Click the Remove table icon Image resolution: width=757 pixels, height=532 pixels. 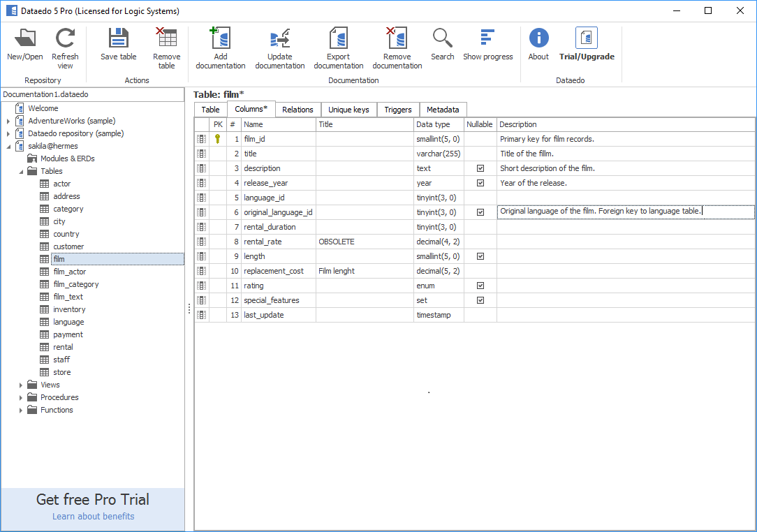166,39
